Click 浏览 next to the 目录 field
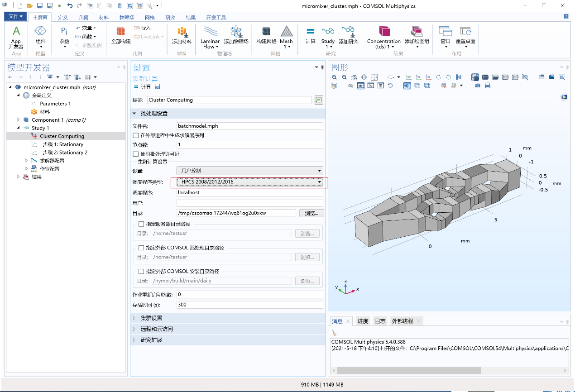The width and height of the screenshot is (575, 392). tap(311, 213)
